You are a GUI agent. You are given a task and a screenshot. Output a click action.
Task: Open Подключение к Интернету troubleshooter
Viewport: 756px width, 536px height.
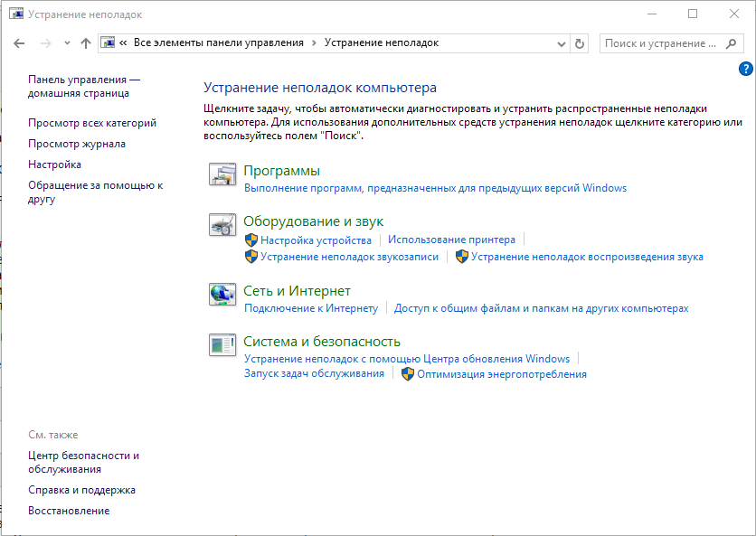(x=311, y=308)
